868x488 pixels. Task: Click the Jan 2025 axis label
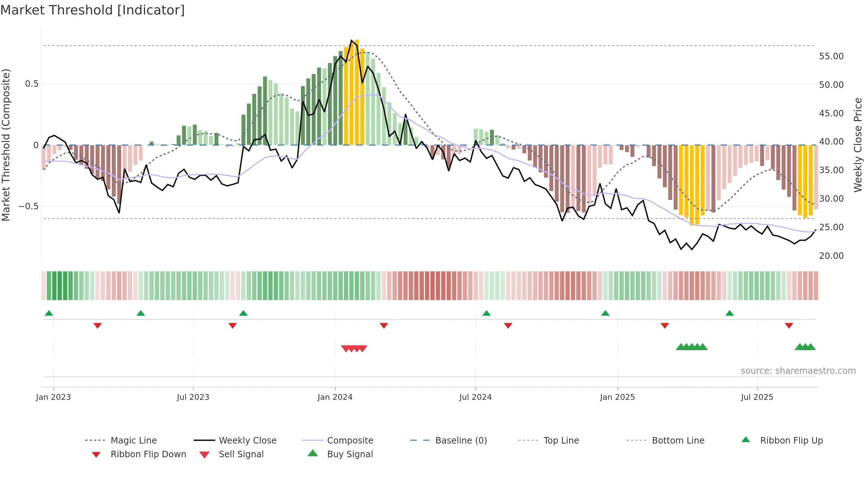click(618, 397)
